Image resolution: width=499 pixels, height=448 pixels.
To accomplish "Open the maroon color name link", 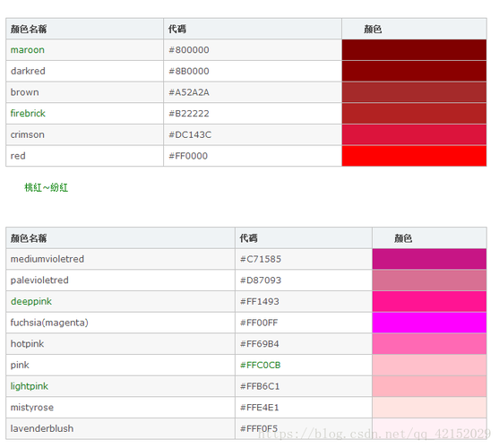I will (x=28, y=50).
